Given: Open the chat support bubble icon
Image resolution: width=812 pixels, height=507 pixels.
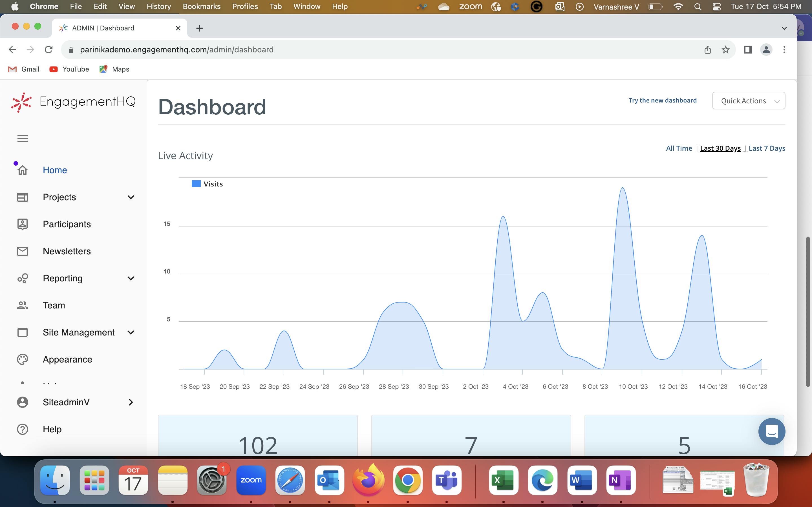Looking at the screenshot, I should pos(771,431).
